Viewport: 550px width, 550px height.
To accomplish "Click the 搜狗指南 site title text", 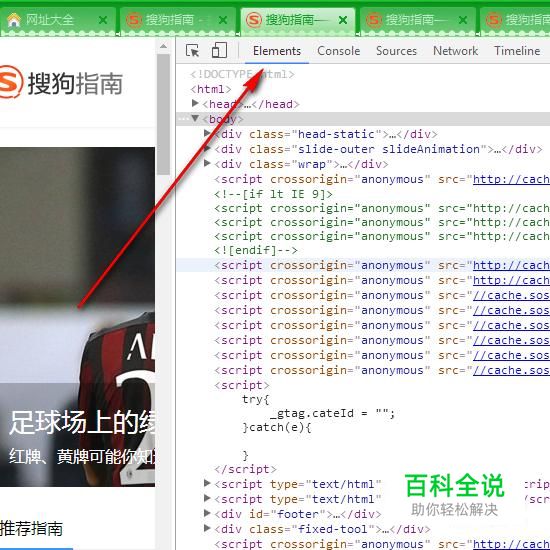I will pyautogui.click(x=75, y=83).
